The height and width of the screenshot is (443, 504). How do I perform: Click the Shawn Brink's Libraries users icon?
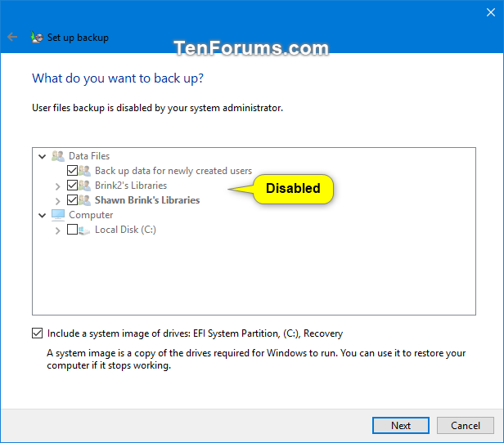pos(84,200)
